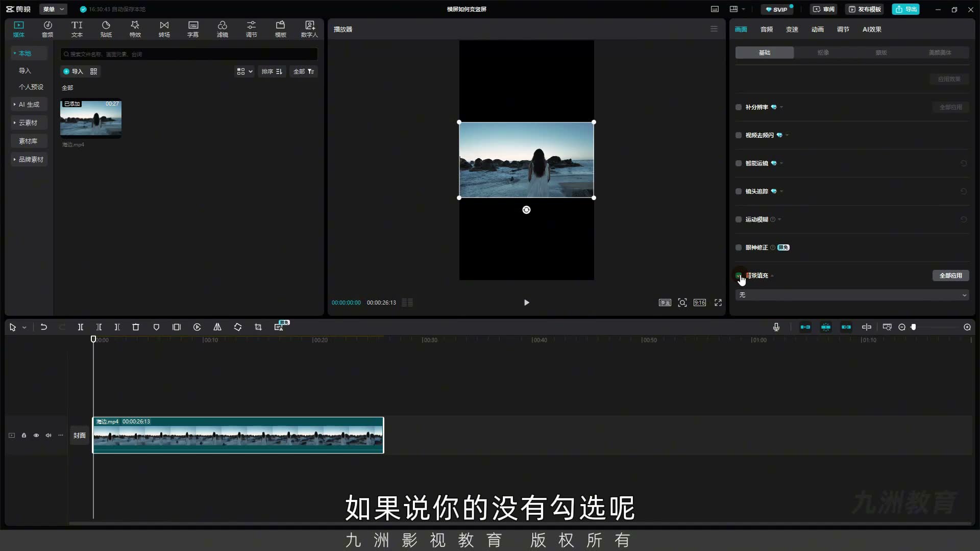Viewport: 980px width, 551px height.
Task: Click the zoom-in plus icon on timeline
Action: pos(967,327)
